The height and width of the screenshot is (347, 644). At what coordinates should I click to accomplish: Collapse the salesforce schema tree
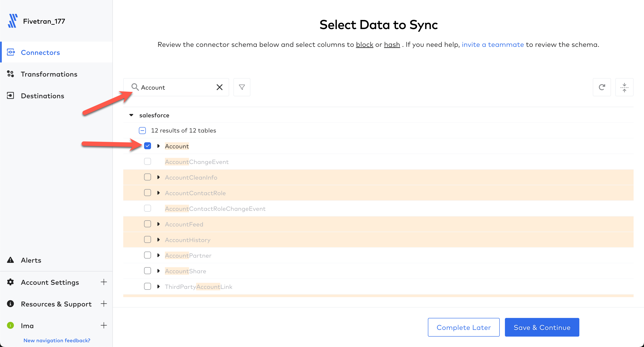[x=131, y=115]
